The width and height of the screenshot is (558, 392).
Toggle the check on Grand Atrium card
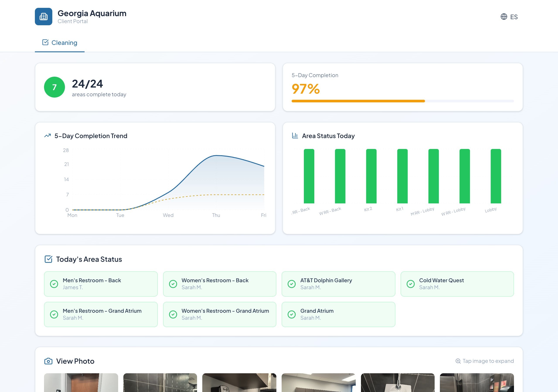point(291,314)
